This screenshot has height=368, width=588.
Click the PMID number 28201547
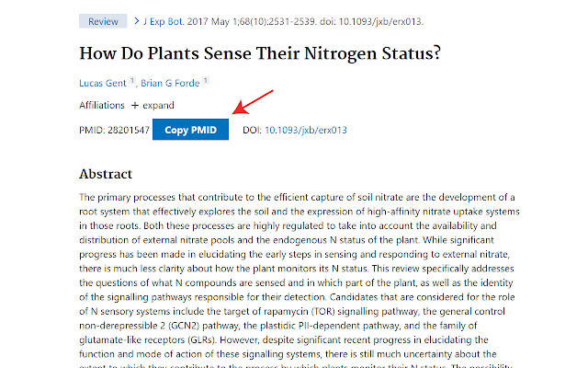tap(127, 130)
